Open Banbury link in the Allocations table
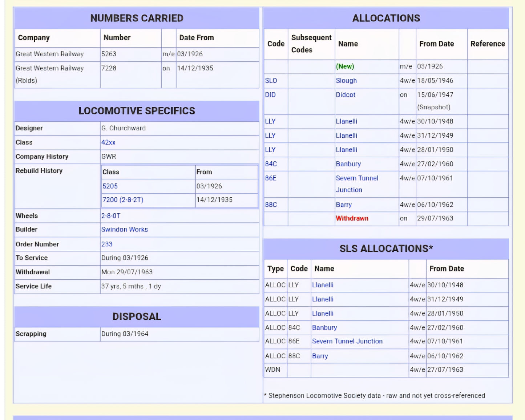 coord(348,164)
